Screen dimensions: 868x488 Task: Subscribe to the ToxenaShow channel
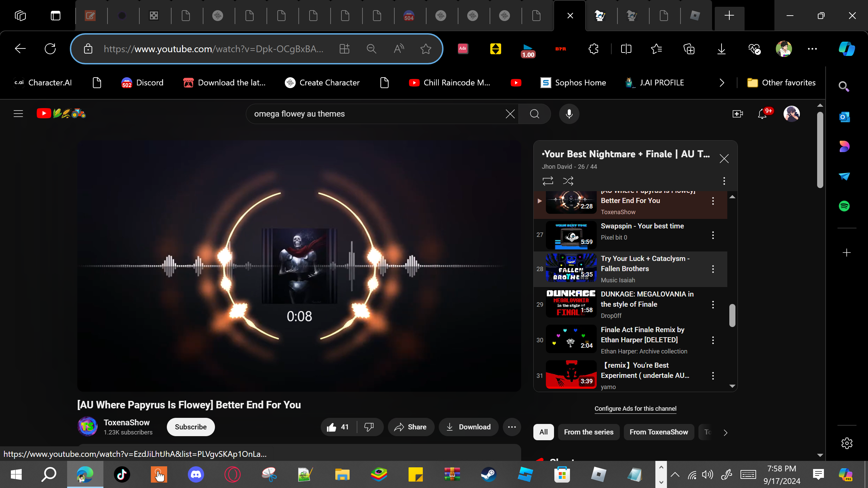tap(191, 427)
